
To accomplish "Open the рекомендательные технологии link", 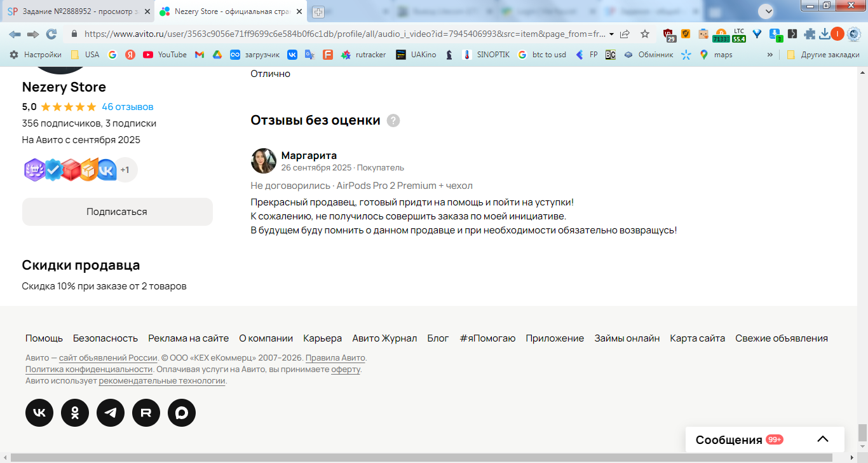I will click(x=162, y=382).
